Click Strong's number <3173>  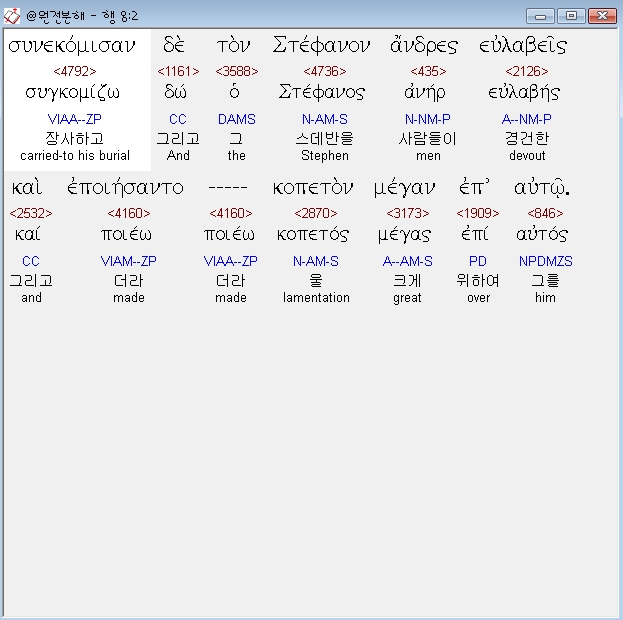click(408, 213)
